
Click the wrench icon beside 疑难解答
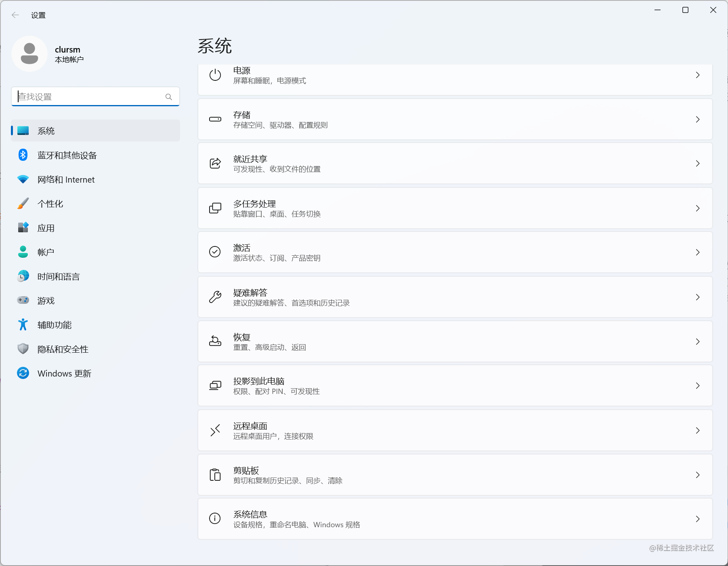[215, 297]
